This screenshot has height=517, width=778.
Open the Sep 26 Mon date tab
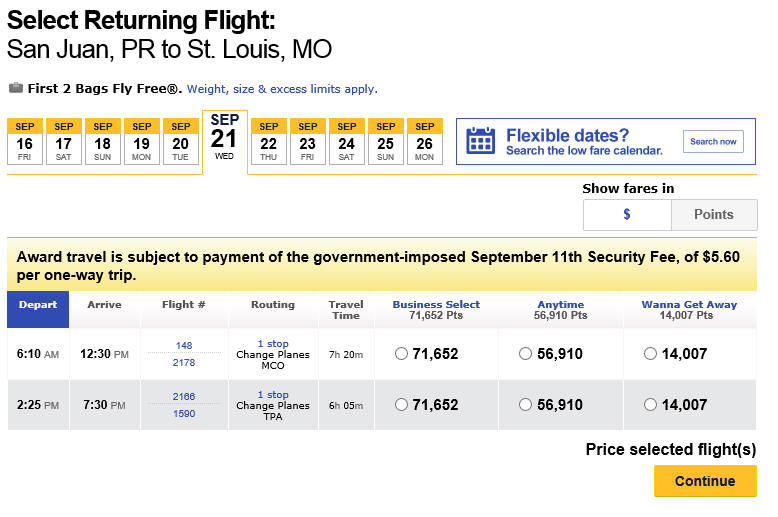tap(424, 141)
